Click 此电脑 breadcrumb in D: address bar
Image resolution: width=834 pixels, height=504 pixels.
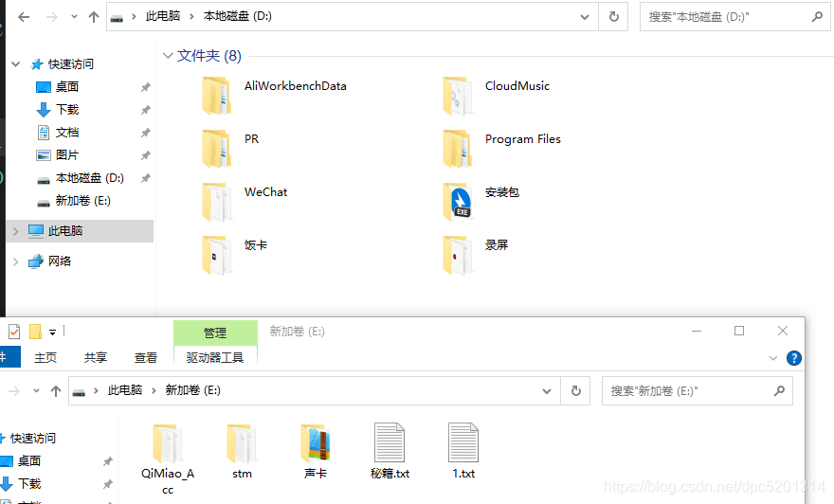click(163, 16)
